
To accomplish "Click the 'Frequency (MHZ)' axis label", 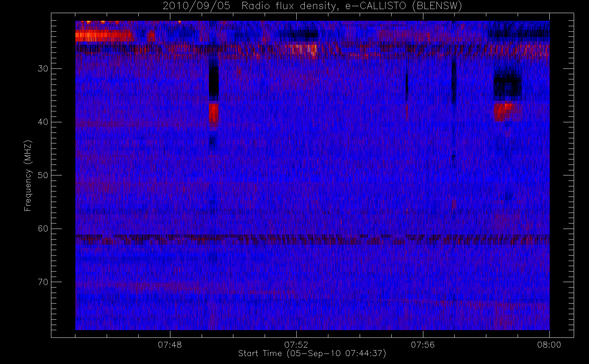I will (28, 175).
